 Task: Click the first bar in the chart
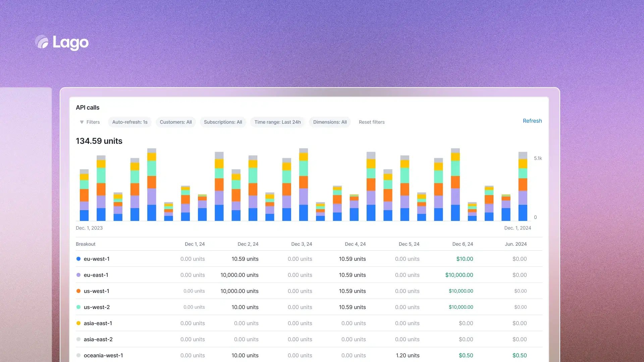[84, 195]
